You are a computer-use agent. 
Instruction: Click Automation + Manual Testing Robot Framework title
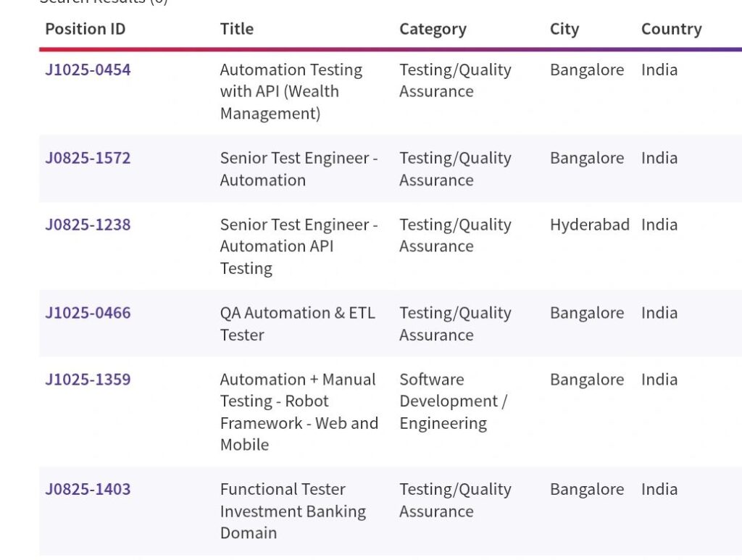pos(298,411)
